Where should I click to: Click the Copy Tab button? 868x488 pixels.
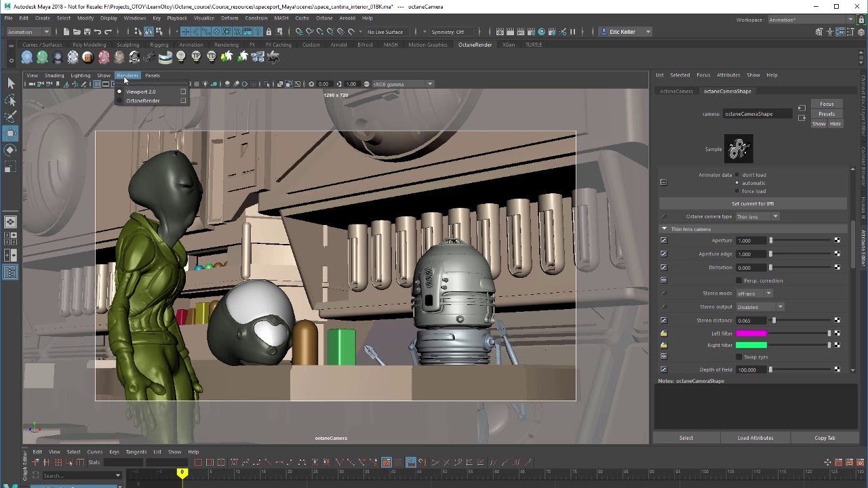pos(825,438)
